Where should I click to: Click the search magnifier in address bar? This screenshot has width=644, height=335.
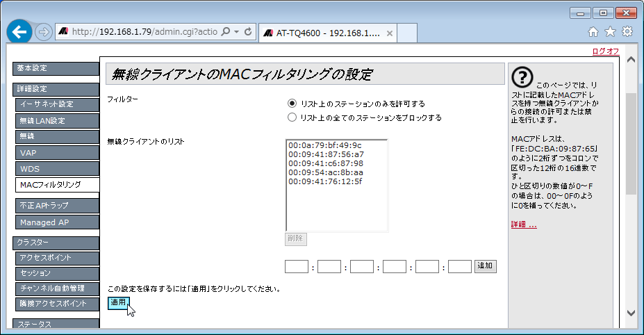(225, 32)
